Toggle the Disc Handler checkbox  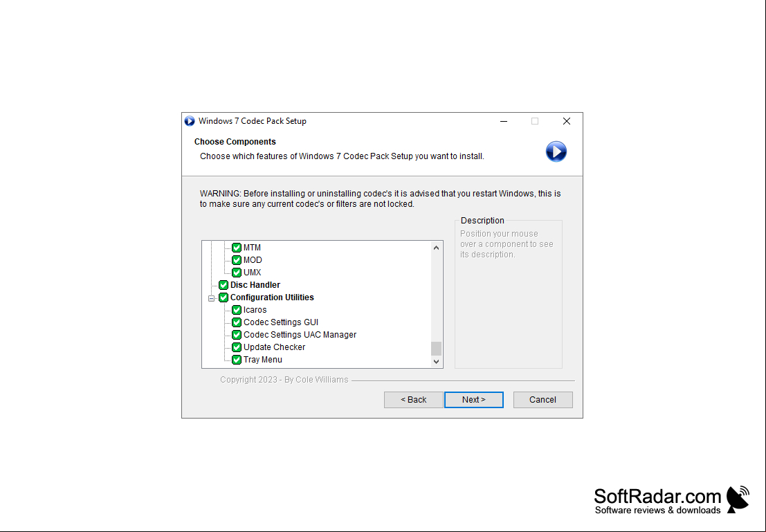click(x=224, y=285)
